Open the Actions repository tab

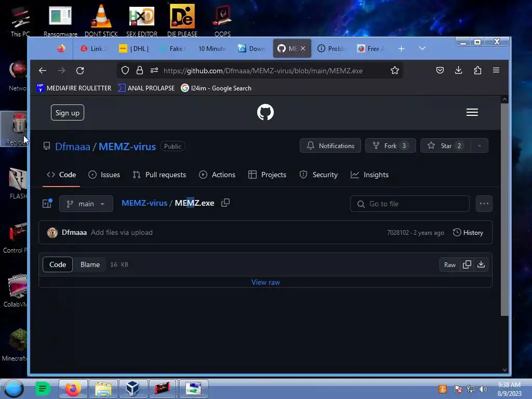pyautogui.click(x=217, y=175)
